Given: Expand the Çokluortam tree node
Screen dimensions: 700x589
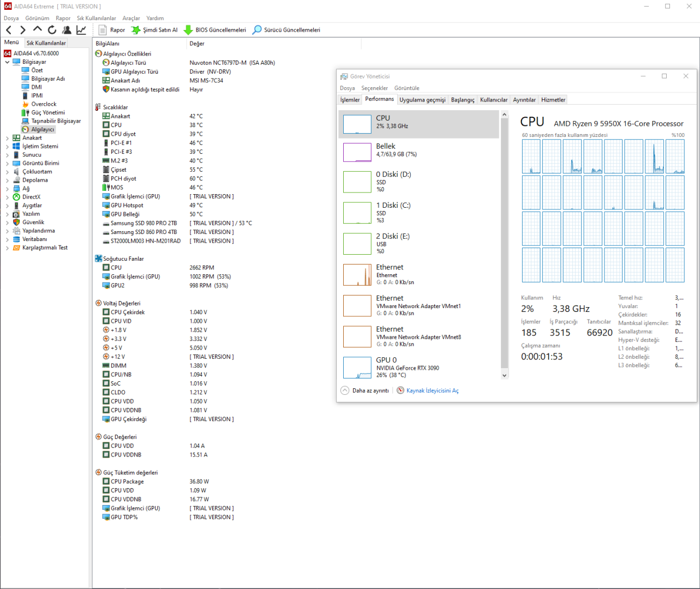Looking at the screenshot, I should [x=7, y=172].
